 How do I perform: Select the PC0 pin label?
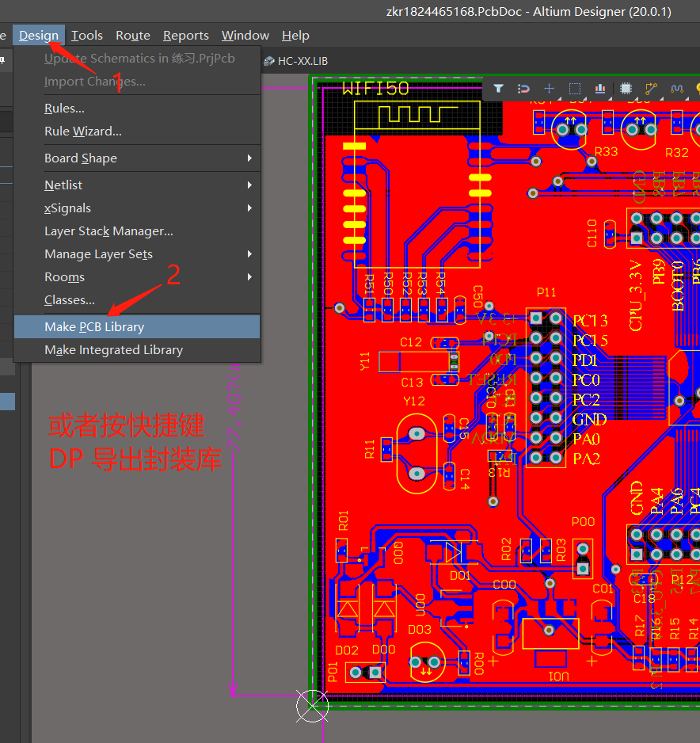(x=586, y=380)
